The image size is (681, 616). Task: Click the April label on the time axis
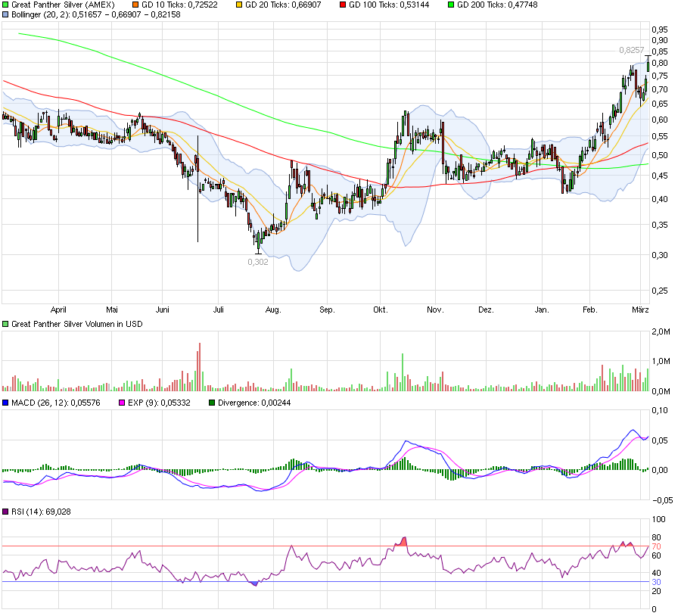pyautogui.click(x=59, y=309)
